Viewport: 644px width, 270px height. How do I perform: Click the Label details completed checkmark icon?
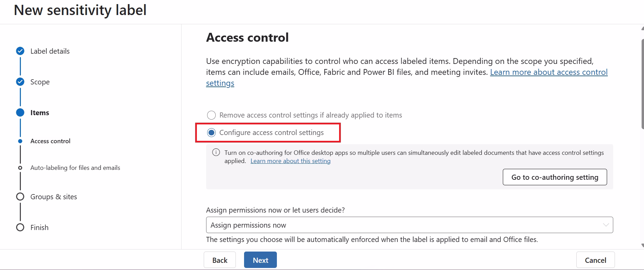pos(20,51)
